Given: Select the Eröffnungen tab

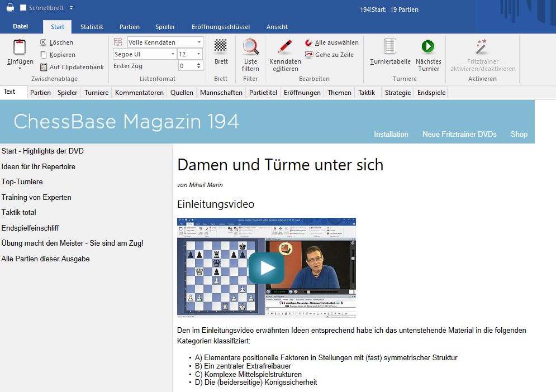Looking at the screenshot, I should [302, 93].
